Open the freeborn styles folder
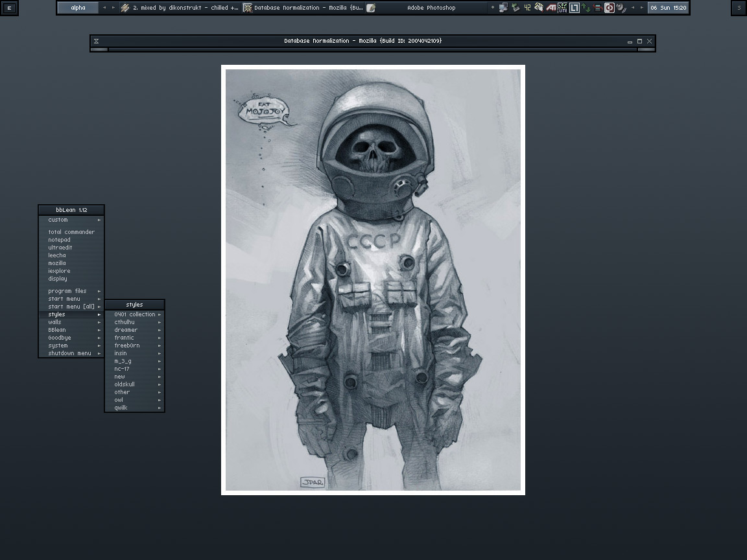The height and width of the screenshot is (560, 747). [135, 345]
